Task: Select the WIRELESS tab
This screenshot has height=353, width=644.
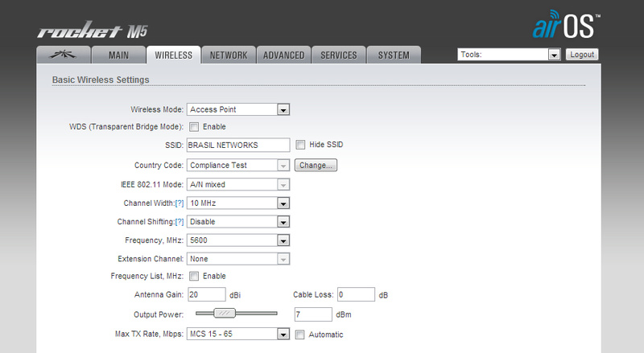Action: [173, 55]
